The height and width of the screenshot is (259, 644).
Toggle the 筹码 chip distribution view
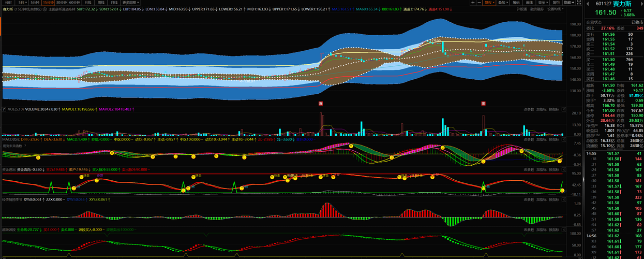pyautogui.click(x=516, y=3)
